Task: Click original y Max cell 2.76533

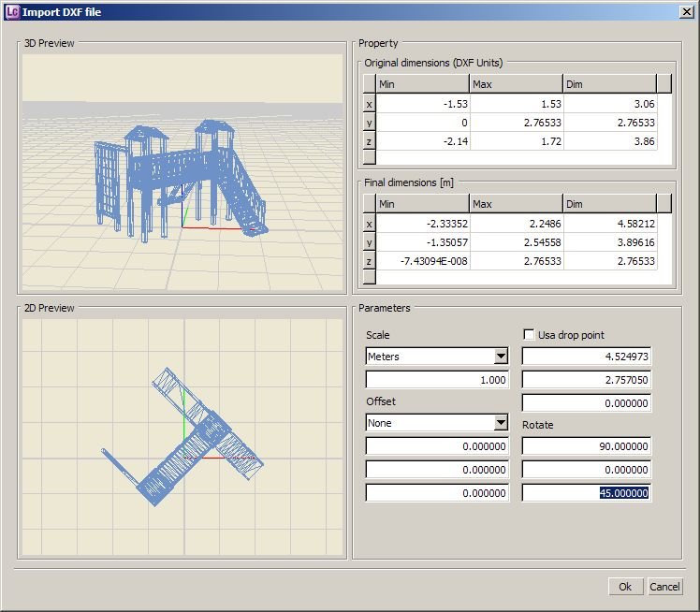Action: coord(517,123)
